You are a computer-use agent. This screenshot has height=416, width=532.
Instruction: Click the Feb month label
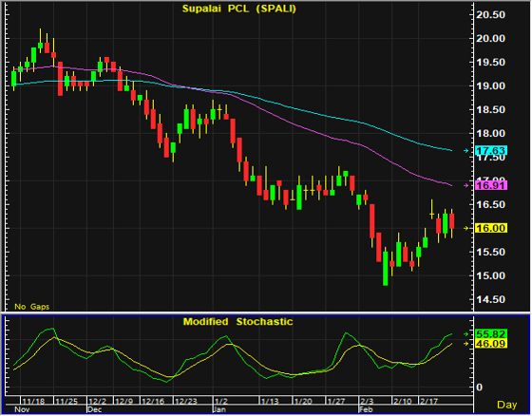coord(366,409)
